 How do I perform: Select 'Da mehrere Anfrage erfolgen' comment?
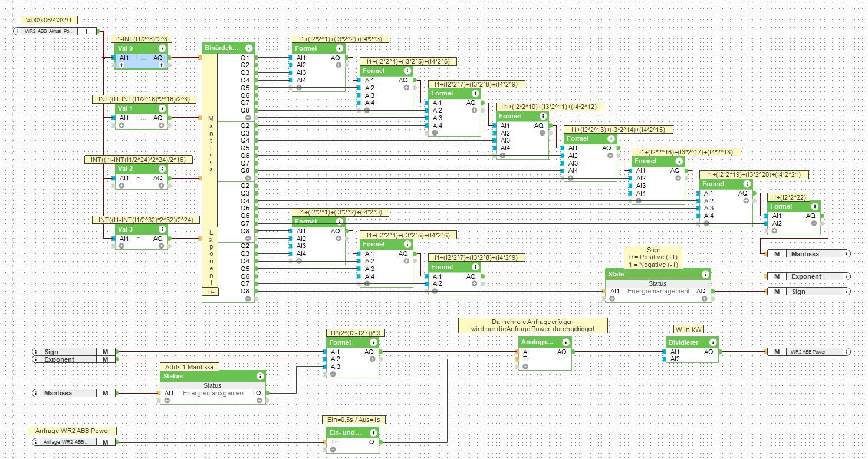532,325
